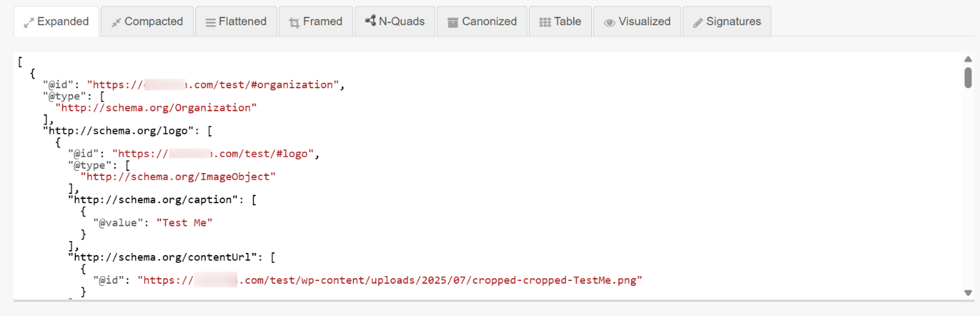This screenshot has width=980, height=316.
Task: Click the crop icon on the Framed tab
Action: pos(294,22)
